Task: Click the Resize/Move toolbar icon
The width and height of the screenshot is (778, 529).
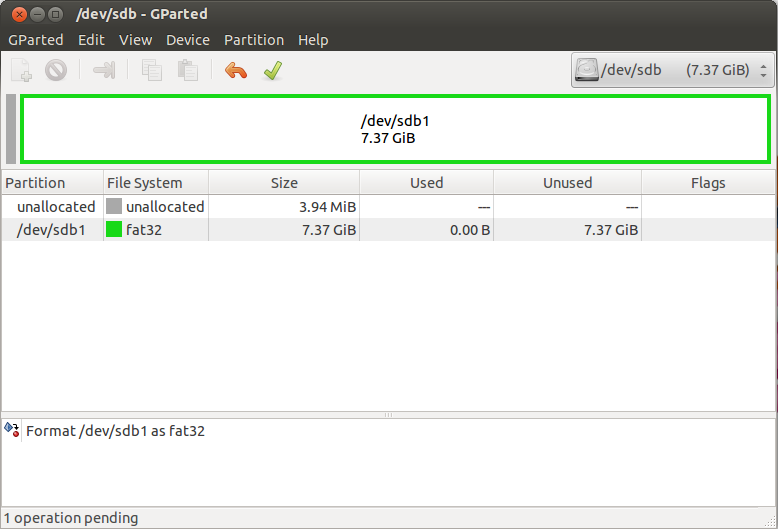Action: click(104, 70)
